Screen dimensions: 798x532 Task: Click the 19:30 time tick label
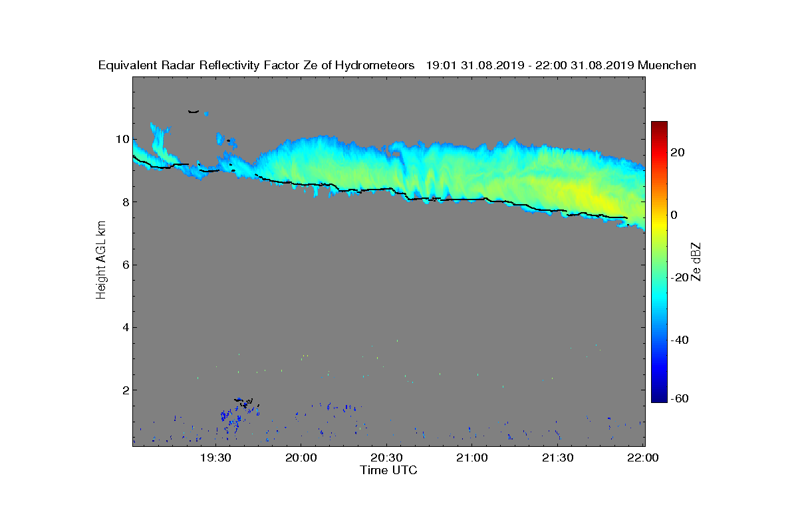point(215,458)
